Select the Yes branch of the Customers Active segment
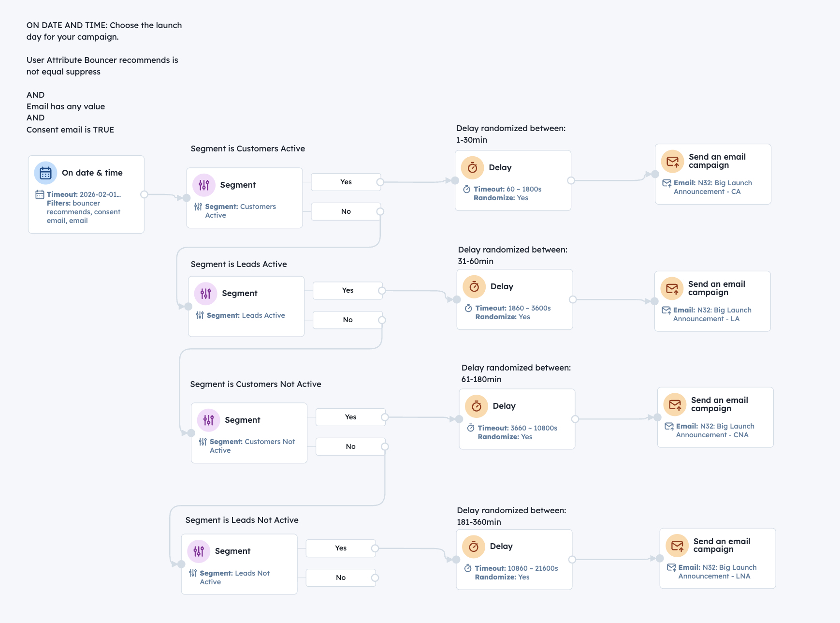The width and height of the screenshot is (840, 623). coord(346,182)
